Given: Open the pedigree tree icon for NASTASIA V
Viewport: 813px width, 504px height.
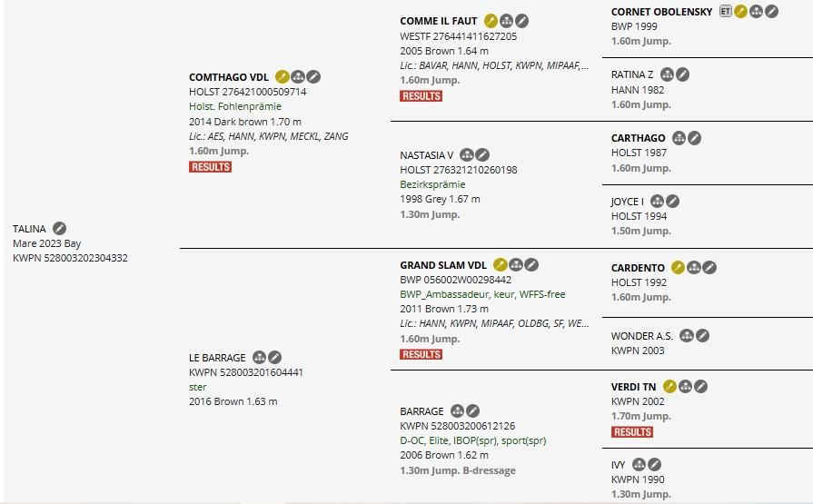Looking at the screenshot, I should pos(467,154).
